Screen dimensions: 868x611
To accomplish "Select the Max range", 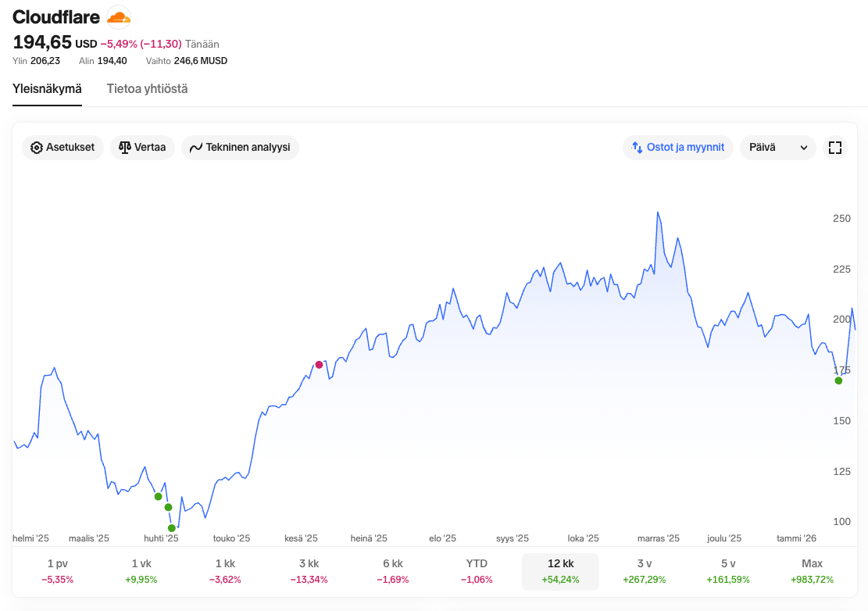I will point(812,571).
